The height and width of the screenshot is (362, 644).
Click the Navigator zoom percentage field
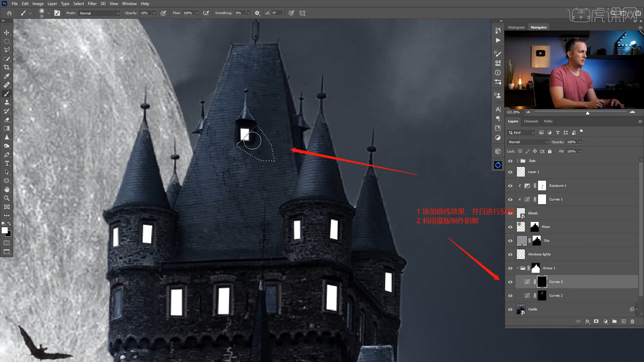513,112
